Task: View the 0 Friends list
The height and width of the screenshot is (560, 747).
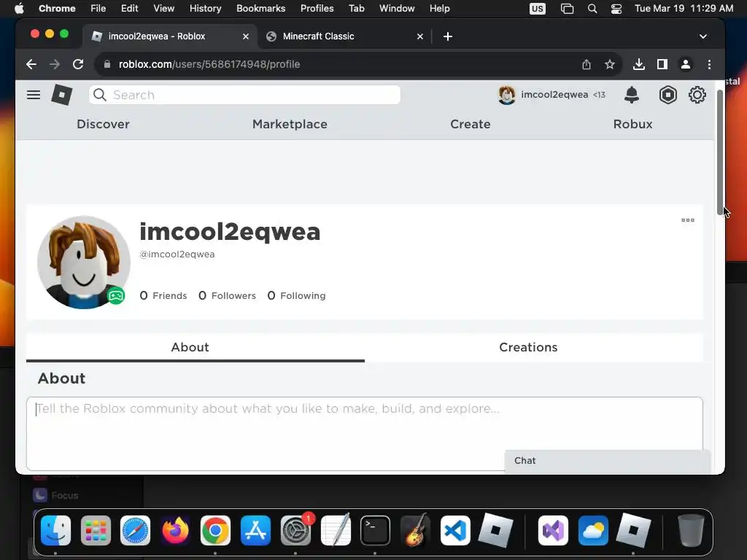Action: [163, 296]
